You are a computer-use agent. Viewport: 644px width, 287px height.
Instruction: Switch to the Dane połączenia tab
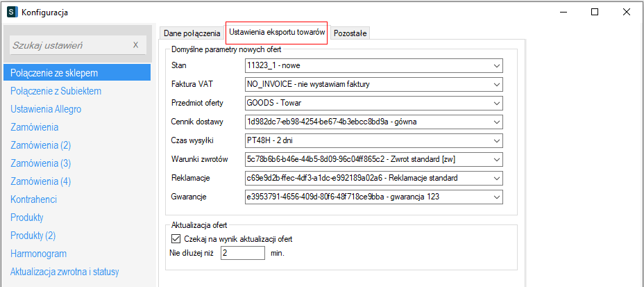point(192,33)
